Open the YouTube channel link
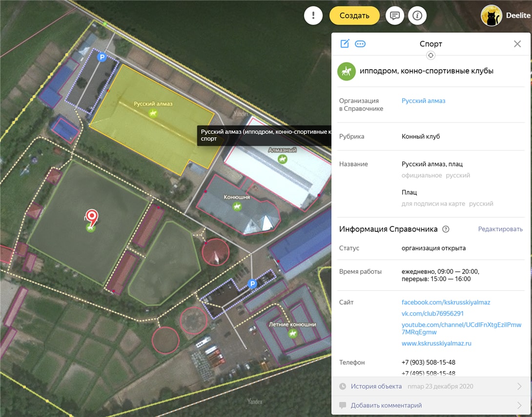532x417 pixels. [x=461, y=329]
